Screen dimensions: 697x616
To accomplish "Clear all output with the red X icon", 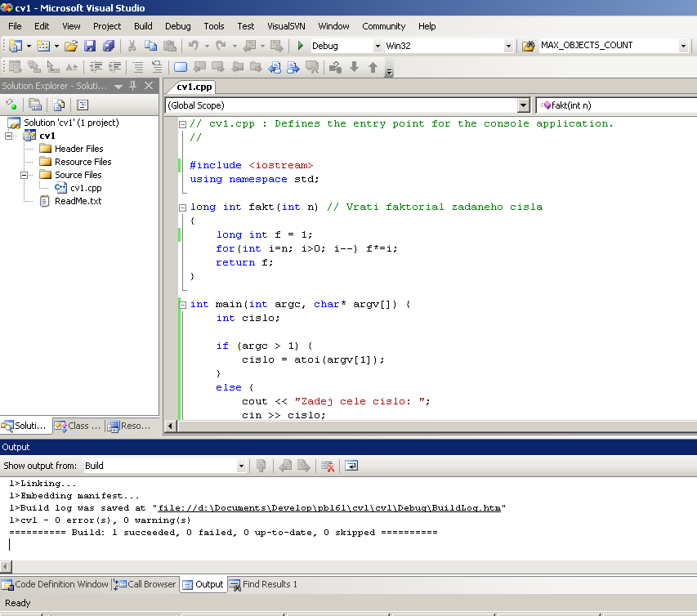I will [328, 466].
